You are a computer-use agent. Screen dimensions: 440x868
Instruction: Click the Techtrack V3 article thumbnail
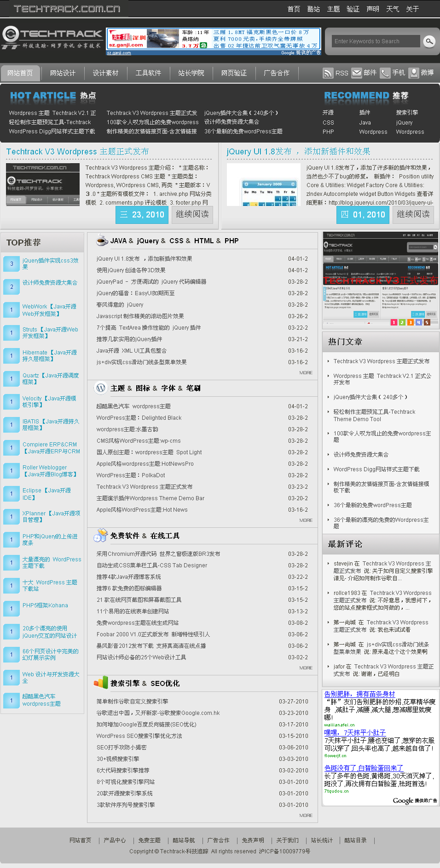point(43,184)
